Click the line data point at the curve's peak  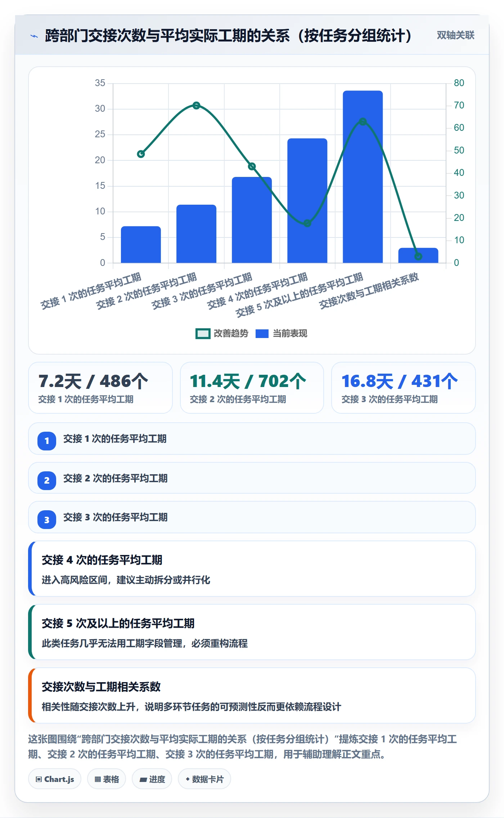click(196, 106)
